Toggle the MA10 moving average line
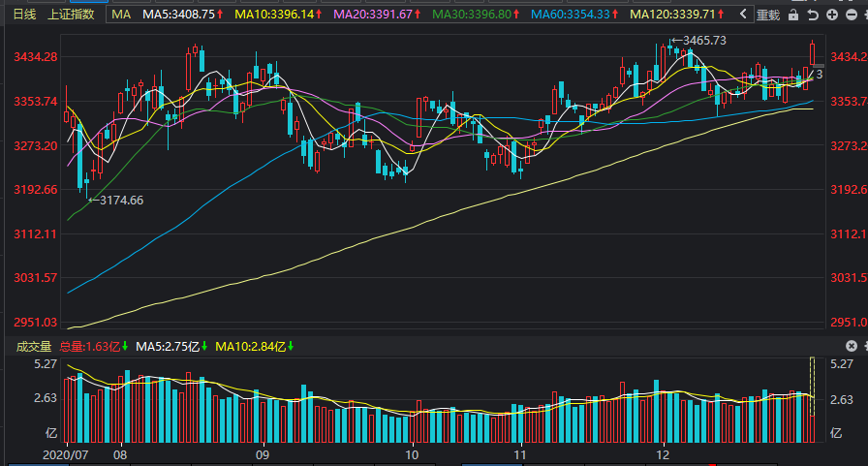The height and width of the screenshot is (466, 868). click(x=278, y=15)
